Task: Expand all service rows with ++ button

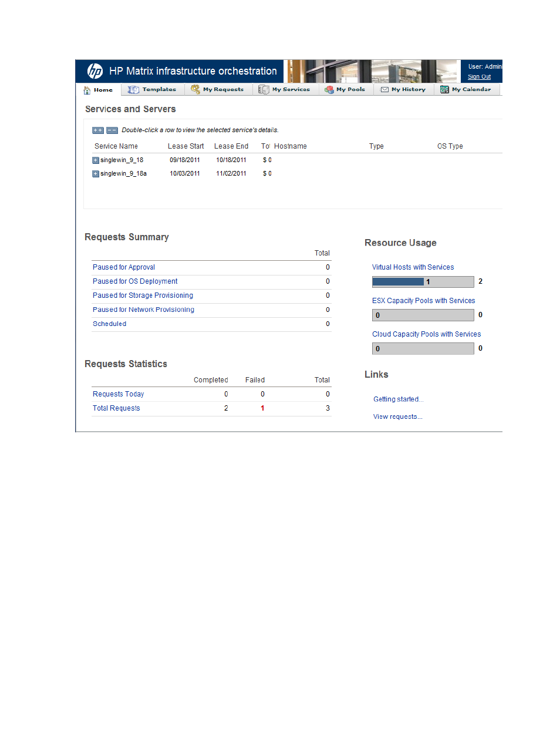Action: tap(98, 130)
